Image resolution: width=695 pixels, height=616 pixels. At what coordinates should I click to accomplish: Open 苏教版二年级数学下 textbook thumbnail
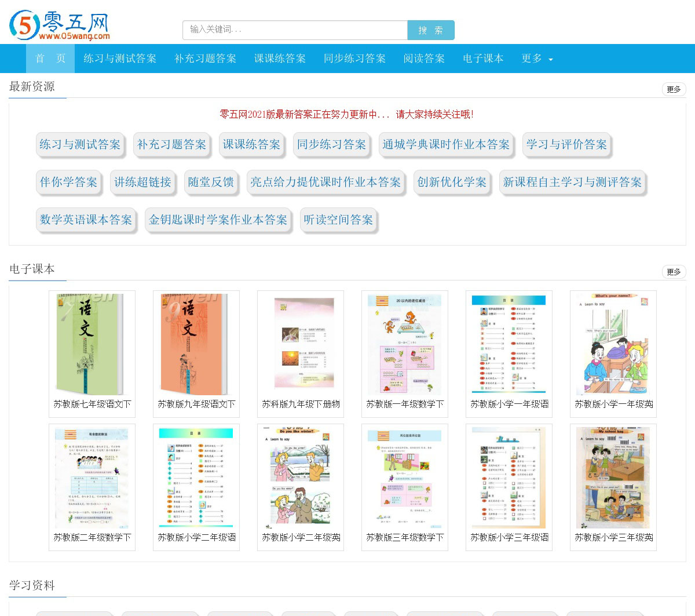point(92,479)
